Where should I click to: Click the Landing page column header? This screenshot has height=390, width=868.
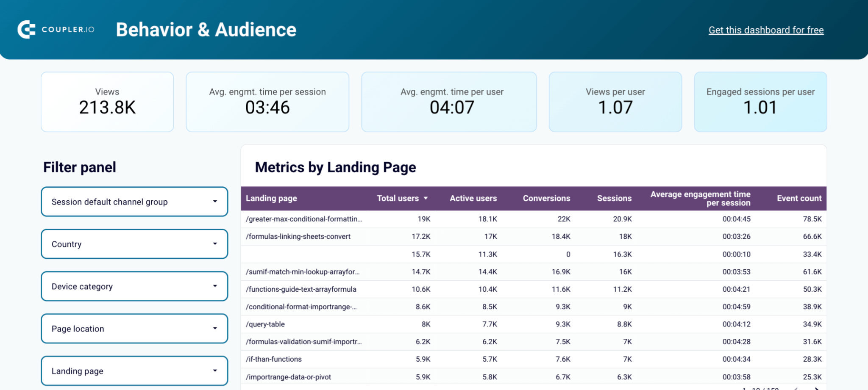(271, 198)
